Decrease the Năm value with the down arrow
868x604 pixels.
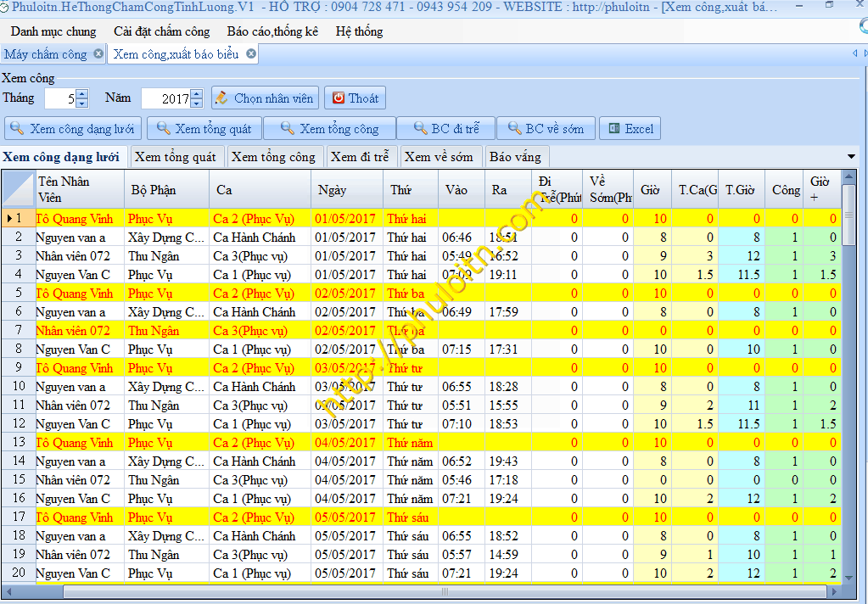(197, 103)
